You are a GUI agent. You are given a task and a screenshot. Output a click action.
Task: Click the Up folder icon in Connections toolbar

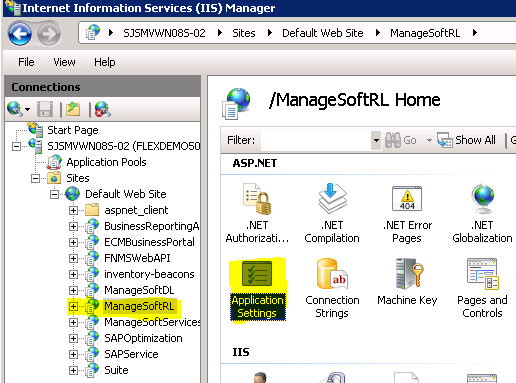coord(73,109)
